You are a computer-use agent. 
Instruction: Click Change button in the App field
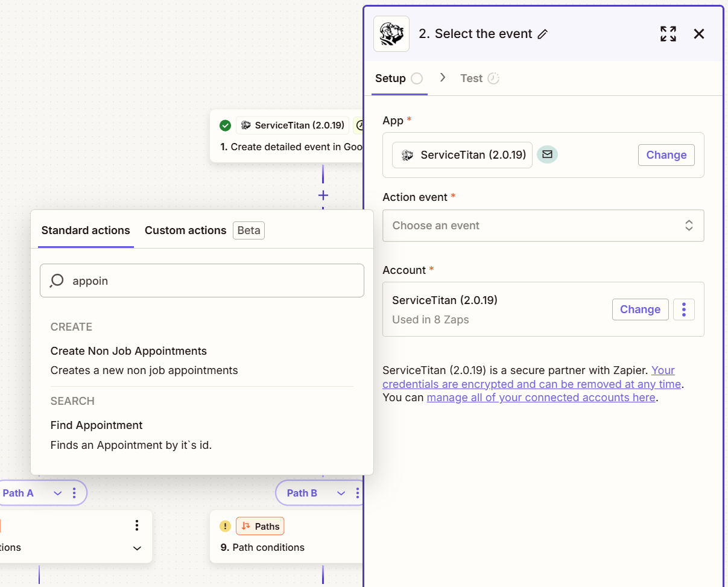[x=666, y=155]
